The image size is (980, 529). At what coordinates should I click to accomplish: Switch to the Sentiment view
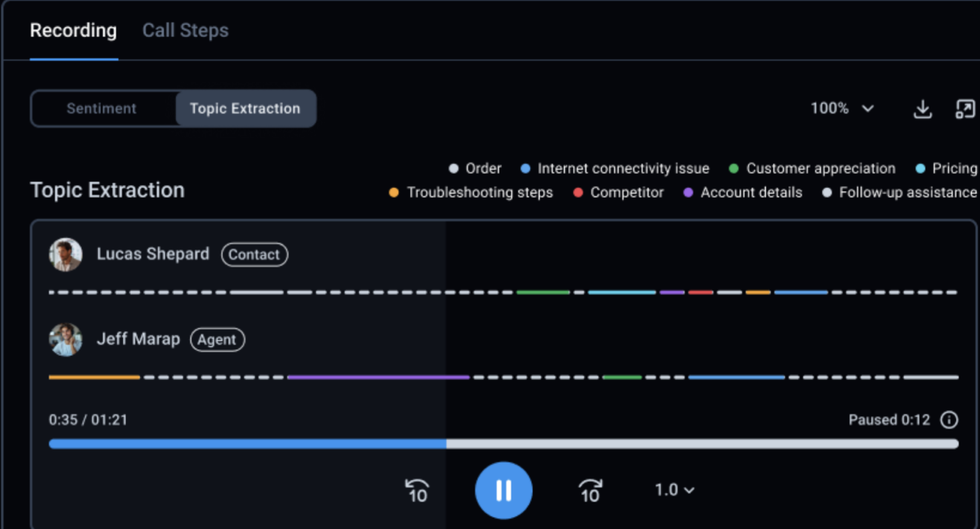pos(102,108)
